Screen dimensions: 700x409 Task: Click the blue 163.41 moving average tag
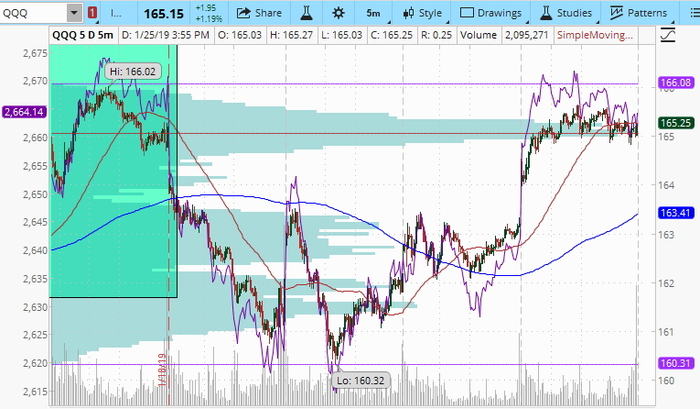tap(675, 213)
